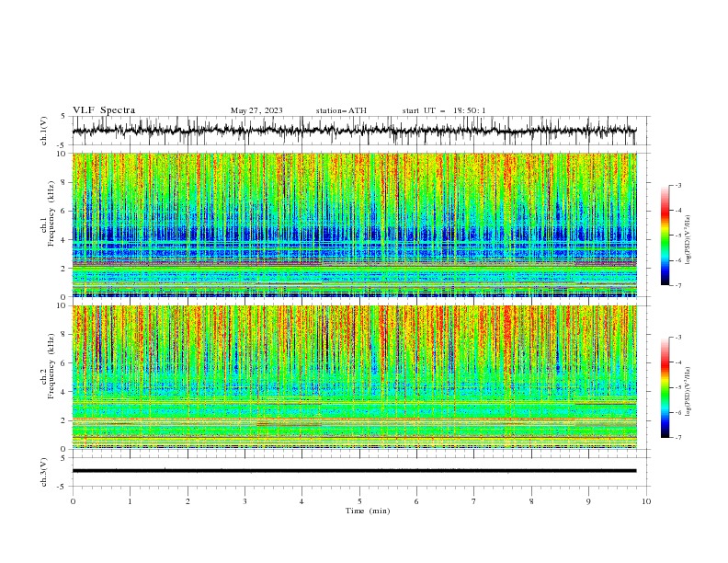Click the "4" kHz tick on ch.2 frequency axis
728x563 pixels.
coord(63,392)
